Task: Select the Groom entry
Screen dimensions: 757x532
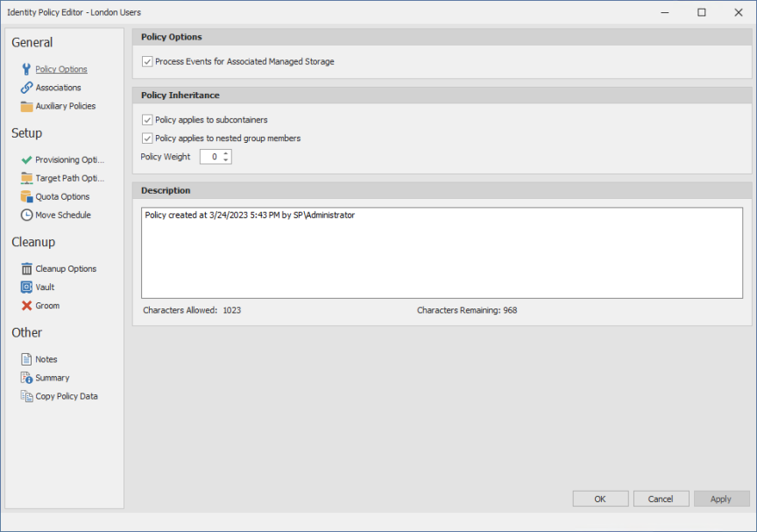Action: pyautogui.click(x=47, y=306)
